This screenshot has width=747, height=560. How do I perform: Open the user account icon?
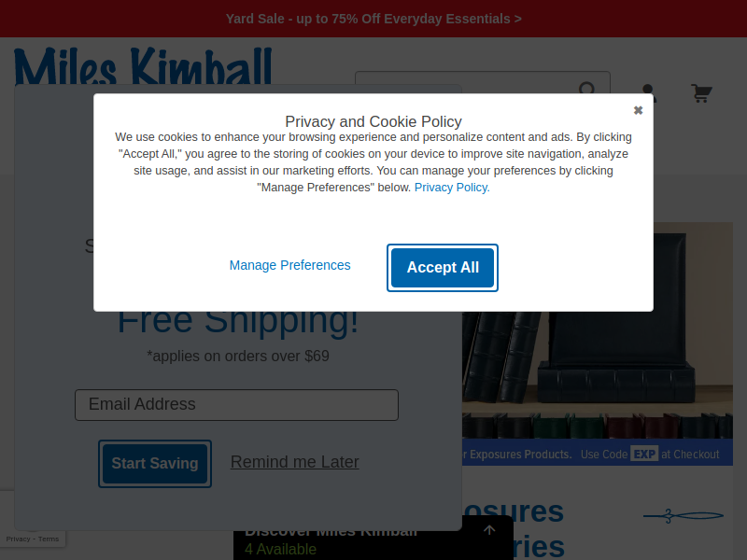[648, 92]
